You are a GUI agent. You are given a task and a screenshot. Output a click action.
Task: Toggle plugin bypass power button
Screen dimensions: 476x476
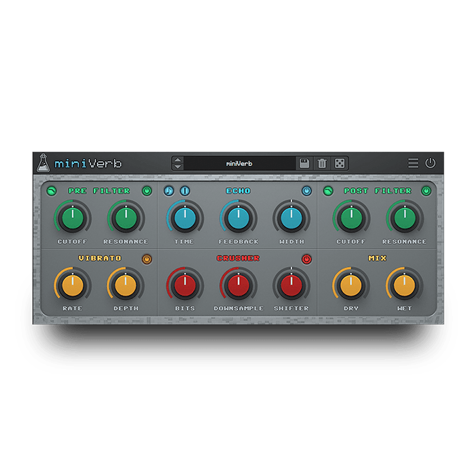pyautogui.click(x=430, y=163)
